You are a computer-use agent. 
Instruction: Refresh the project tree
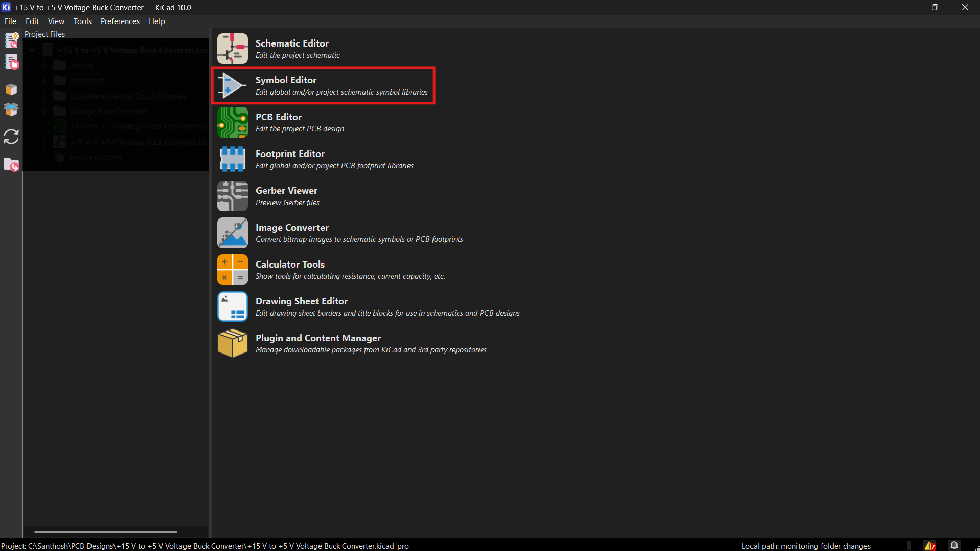coord(11,137)
